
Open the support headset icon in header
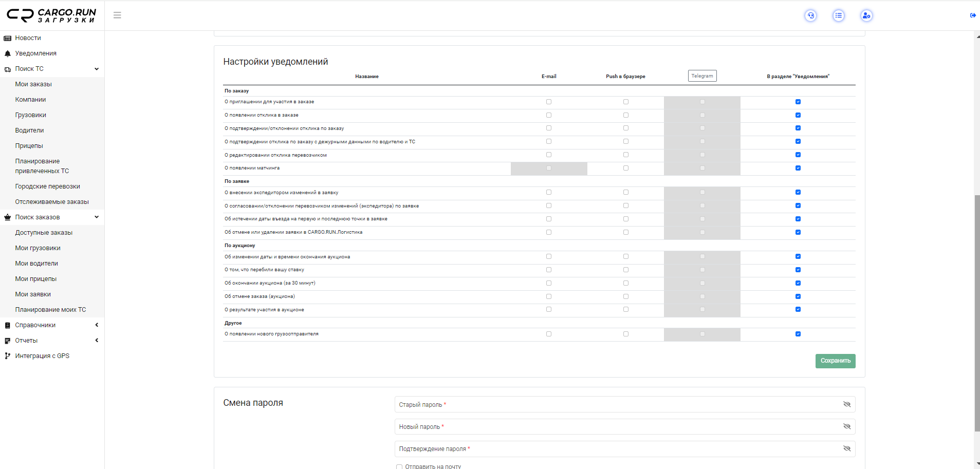pyautogui.click(x=811, y=15)
